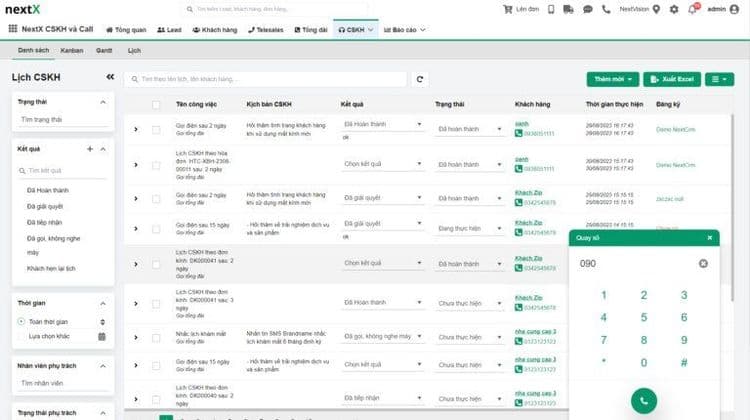Open the Telesales menu
750x420 pixels.
[264, 30]
